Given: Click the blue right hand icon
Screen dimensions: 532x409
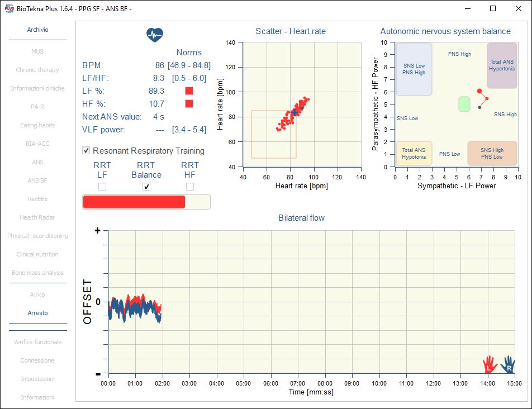Looking at the screenshot, I should (x=508, y=364).
